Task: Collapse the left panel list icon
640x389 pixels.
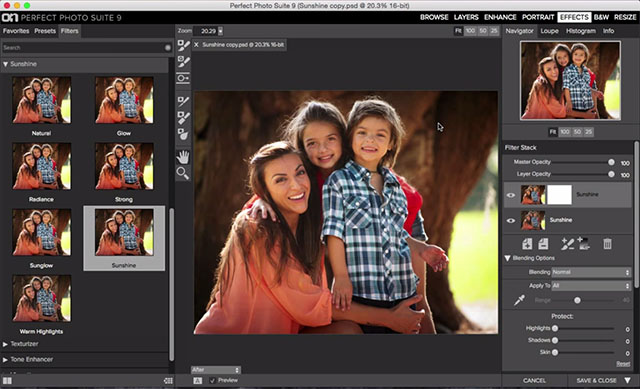Action: 168,381
